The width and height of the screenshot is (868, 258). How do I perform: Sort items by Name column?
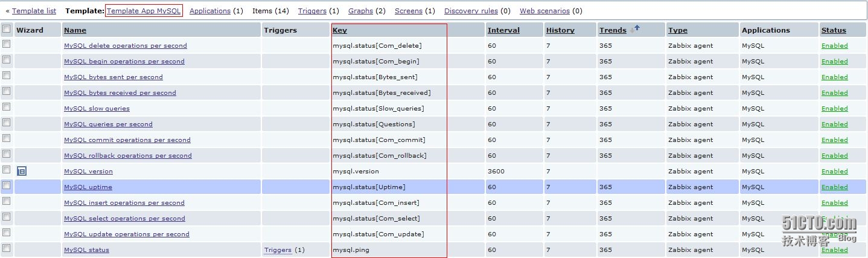[75, 30]
